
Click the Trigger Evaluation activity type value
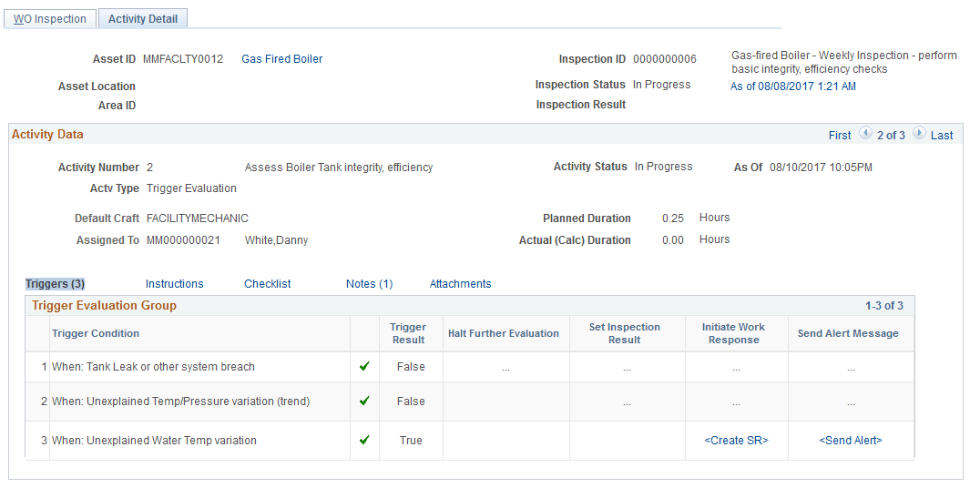[192, 188]
